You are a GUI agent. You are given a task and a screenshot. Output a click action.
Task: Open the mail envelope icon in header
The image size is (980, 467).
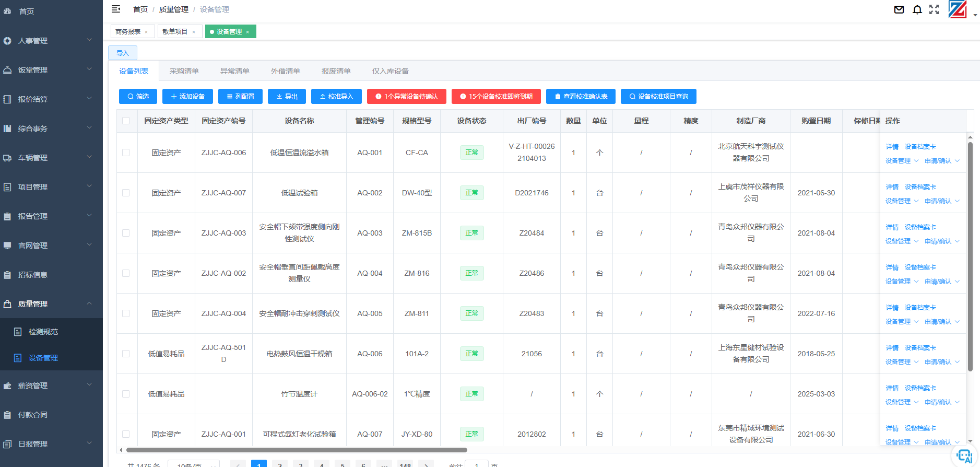point(899,9)
